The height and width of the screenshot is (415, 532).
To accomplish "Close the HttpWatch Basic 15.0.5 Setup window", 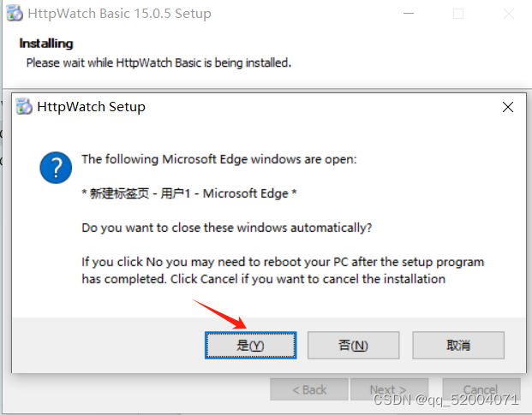I will pyautogui.click(x=509, y=14).
